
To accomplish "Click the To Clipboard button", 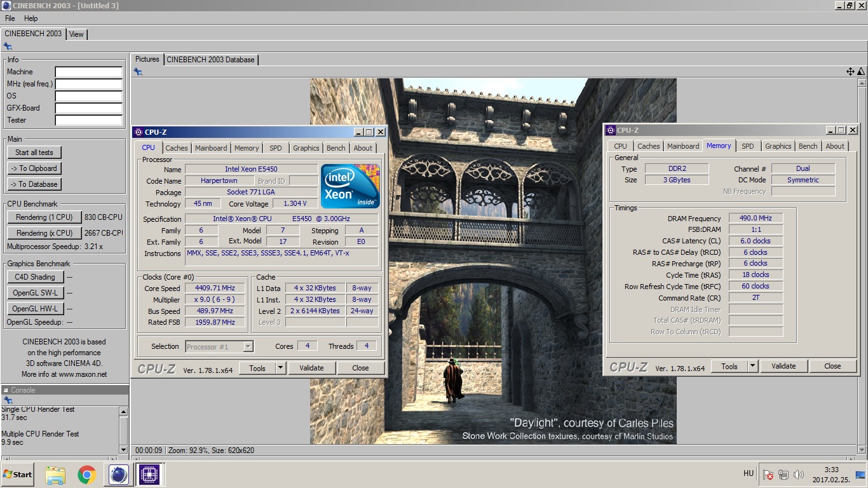I will tap(34, 168).
